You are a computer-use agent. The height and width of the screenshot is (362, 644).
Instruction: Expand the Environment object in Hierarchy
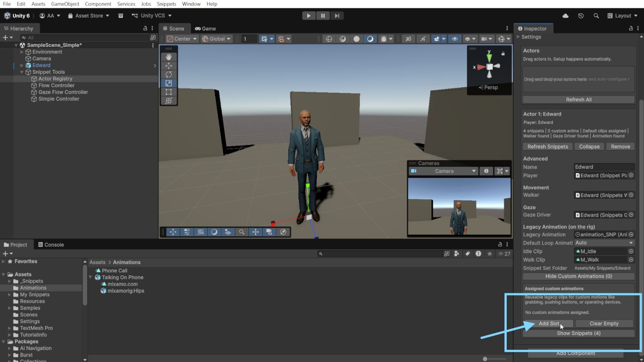coord(22,52)
